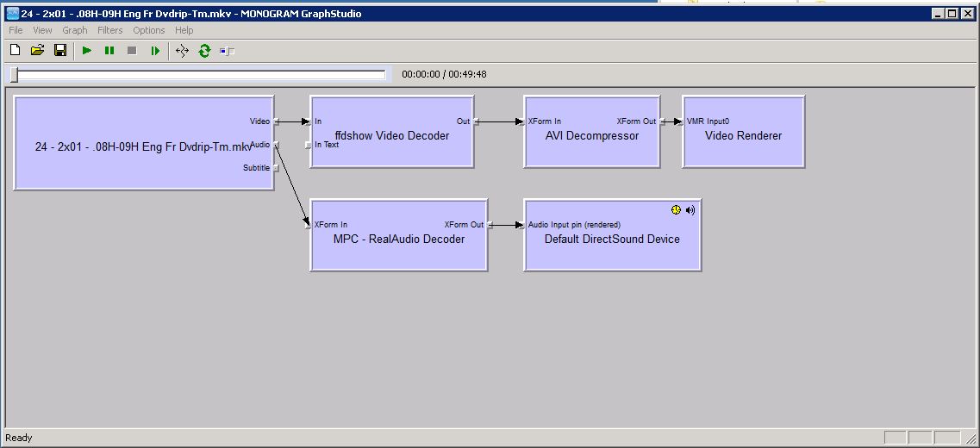Click the Audio output pin on source filter
This screenshot has width=980, height=448.
pos(276,145)
